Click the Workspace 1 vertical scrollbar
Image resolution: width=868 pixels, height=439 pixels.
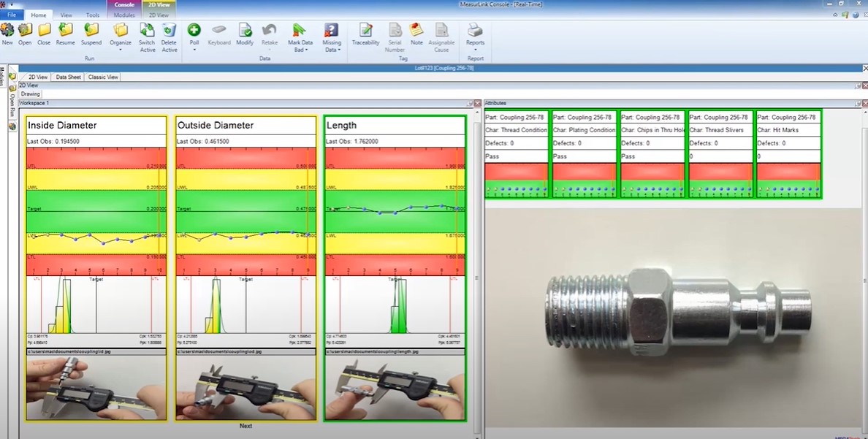coord(477,277)
